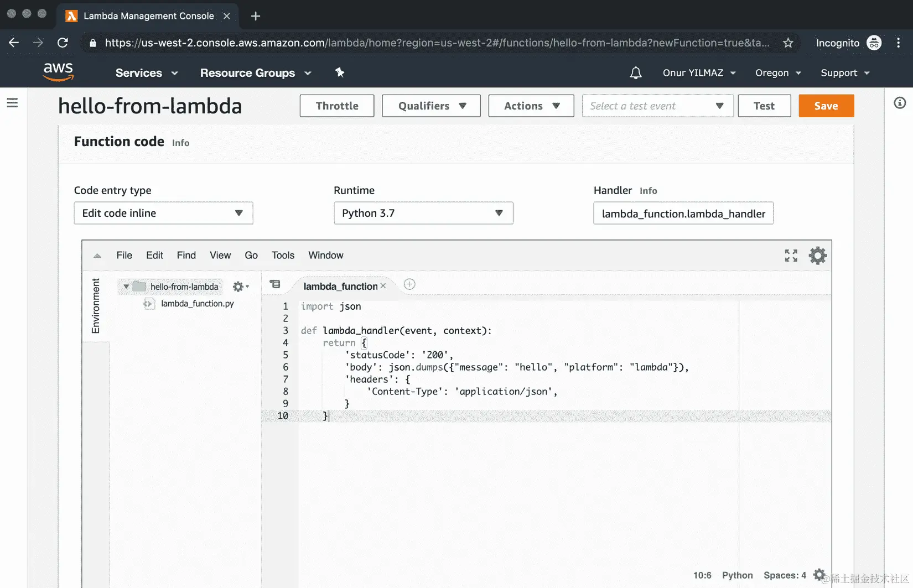
Task: Click the Throttle button
Action: coord(336,106)
